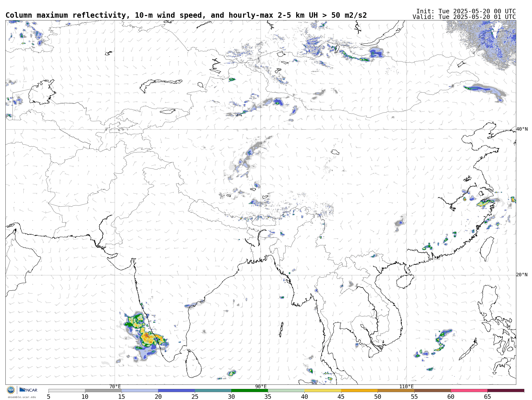
Task: Click the colorbar tick label '40'
Action: click(x=304, y=397)
